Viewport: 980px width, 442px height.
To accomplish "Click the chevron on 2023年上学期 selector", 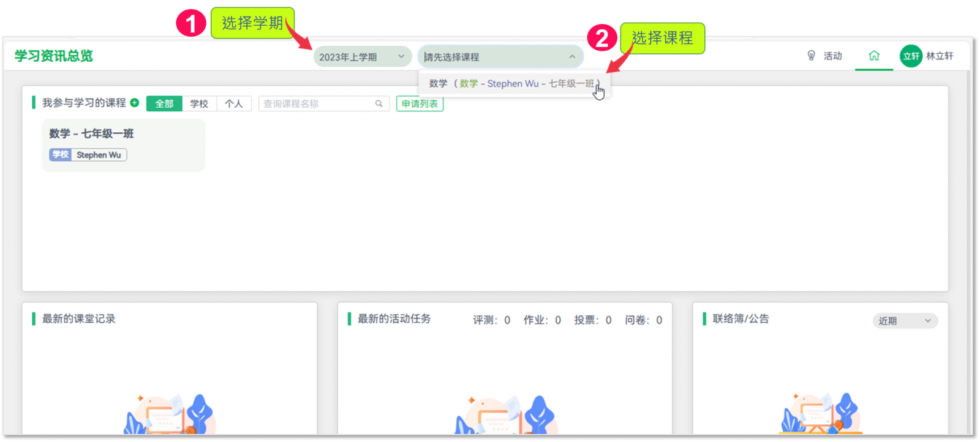I will (x=401, y=57).
